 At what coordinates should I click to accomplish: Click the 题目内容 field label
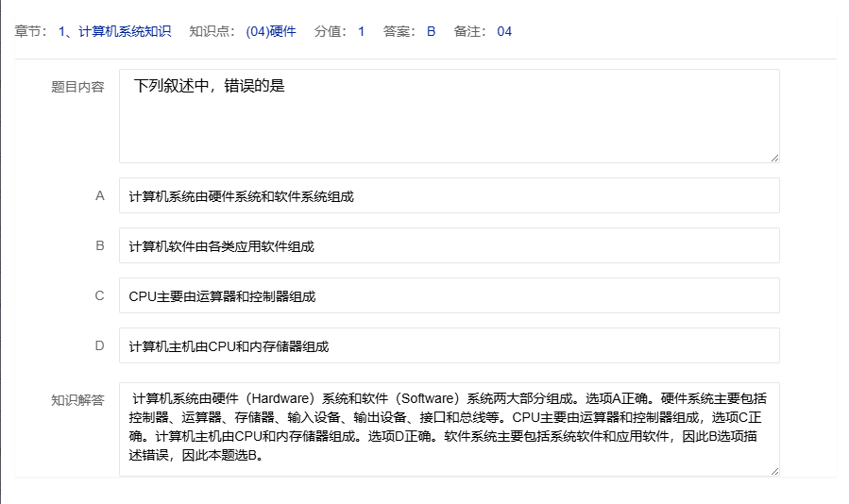click(x=77, y=87)
